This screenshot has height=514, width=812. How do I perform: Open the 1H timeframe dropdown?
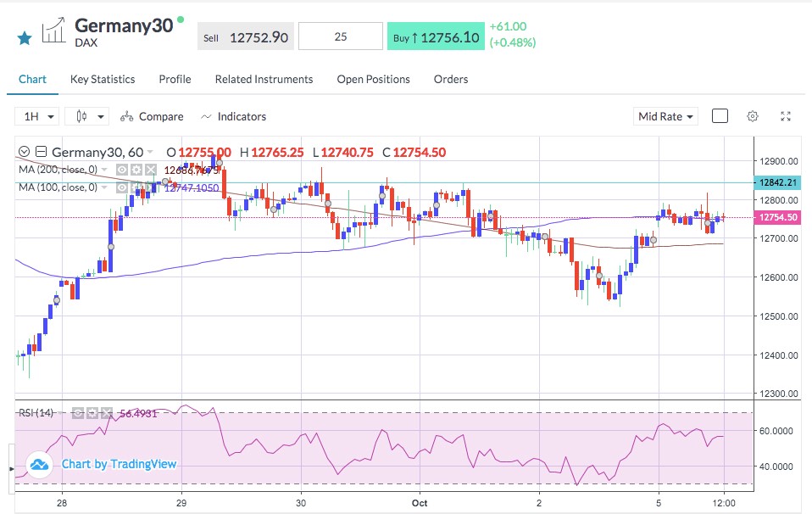click(x=37, y=116)
